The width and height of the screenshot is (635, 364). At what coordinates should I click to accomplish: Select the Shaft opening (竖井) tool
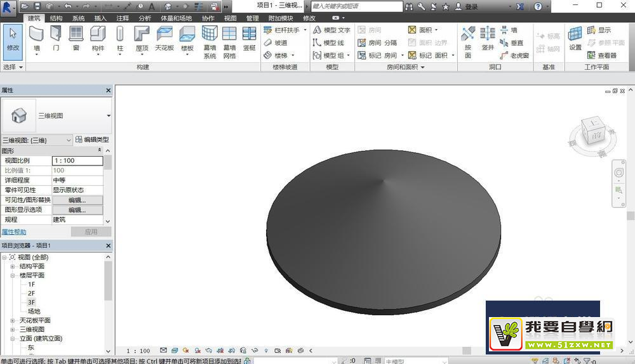[x=488, y=39]
